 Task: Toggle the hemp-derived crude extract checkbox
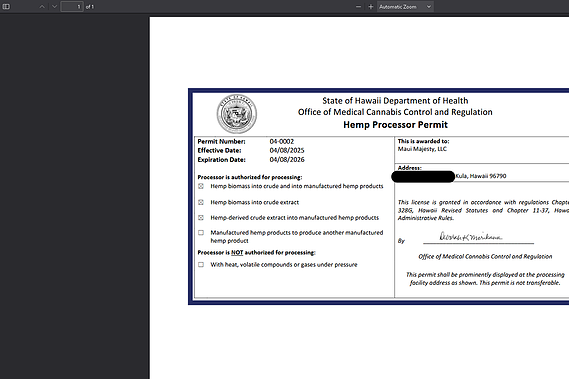(201, 217)
